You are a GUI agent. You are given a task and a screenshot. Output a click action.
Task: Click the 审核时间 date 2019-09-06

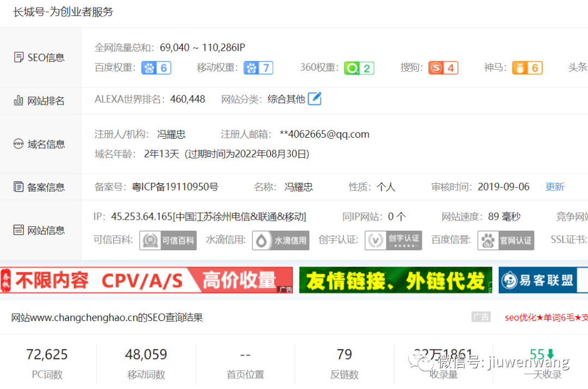coord(504,187)
